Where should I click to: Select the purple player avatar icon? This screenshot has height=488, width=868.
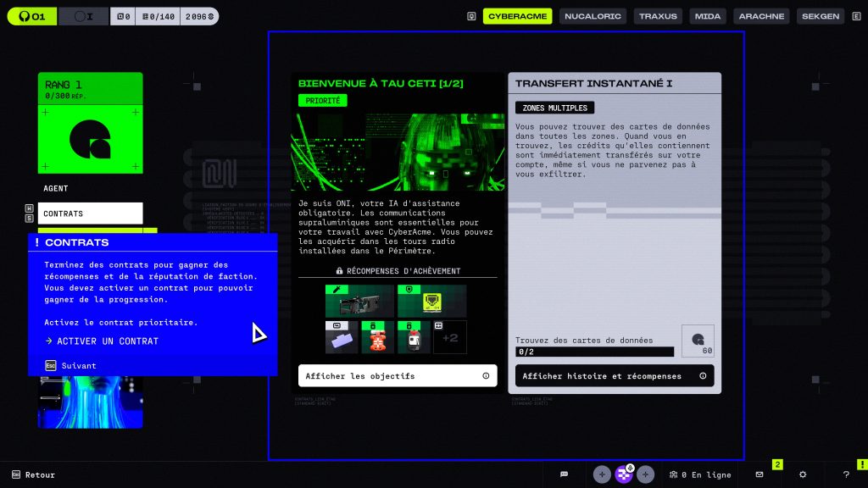coord(624,474)
